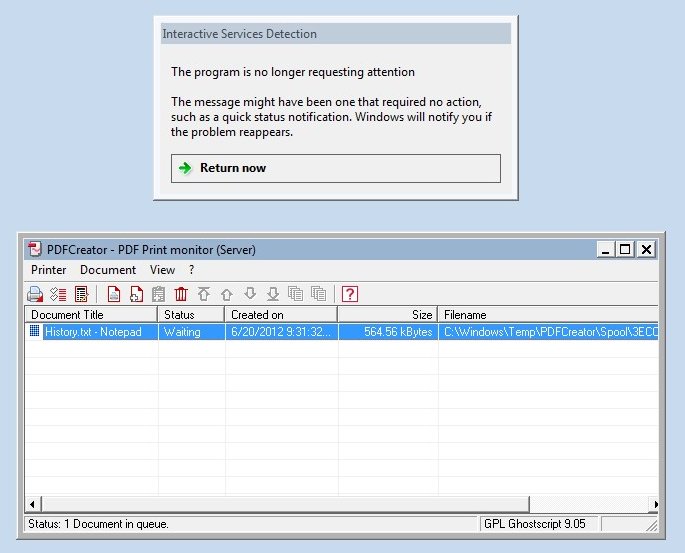Open help with the red question mark icon
The image size is (685, 553).
(x=350, y=294)
